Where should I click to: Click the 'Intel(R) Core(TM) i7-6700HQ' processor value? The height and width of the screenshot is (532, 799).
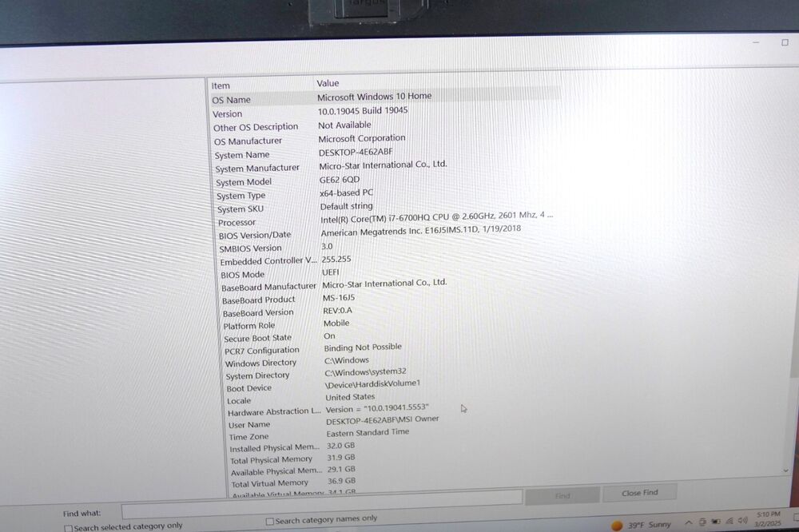pyautogui.click(x=437, y=216)
